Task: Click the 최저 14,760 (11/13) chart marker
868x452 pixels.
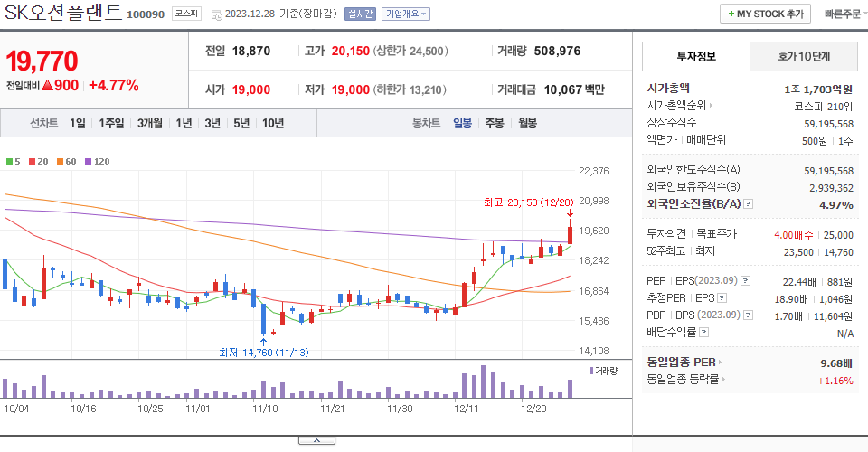Action: (x=263, y=353)
